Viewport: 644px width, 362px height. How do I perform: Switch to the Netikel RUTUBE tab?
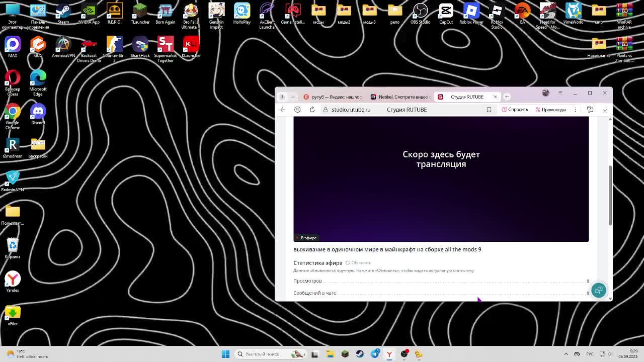pos(400,97)
